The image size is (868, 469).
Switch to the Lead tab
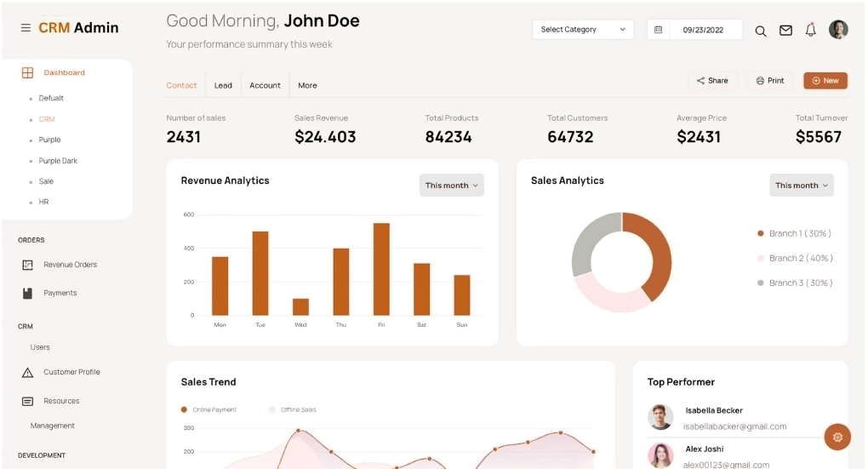pos(223,85)
